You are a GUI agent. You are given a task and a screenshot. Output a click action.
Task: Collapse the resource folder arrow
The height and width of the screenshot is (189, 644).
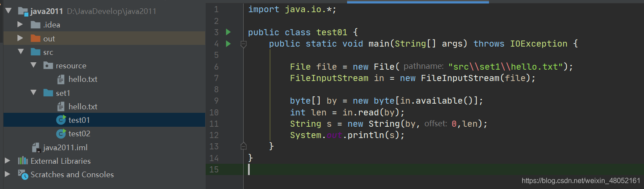(x=34, y=65)
